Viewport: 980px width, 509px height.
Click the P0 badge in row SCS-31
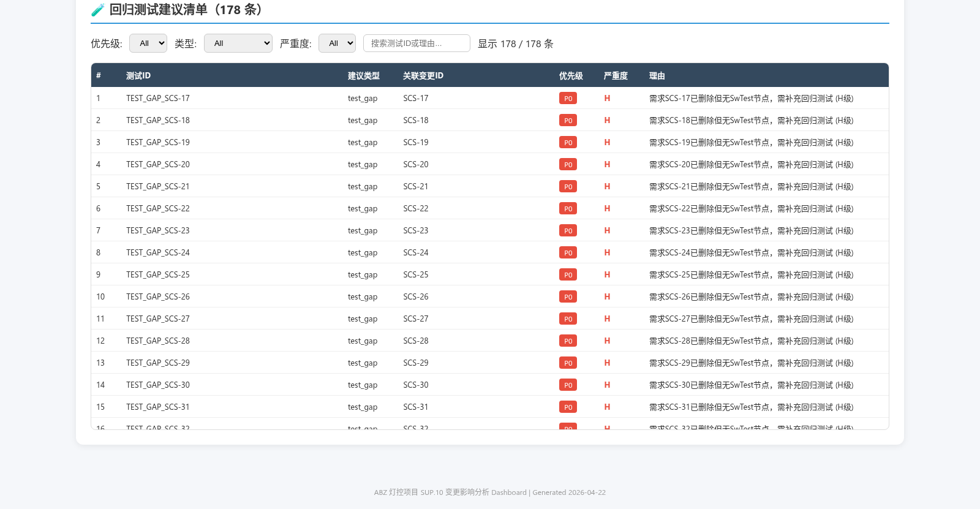pos(568,407)
